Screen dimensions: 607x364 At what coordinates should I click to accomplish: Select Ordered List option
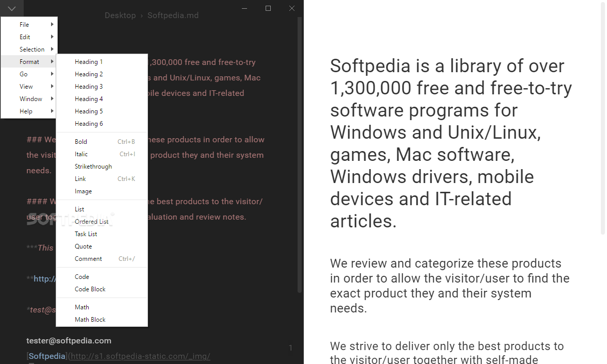(102, 221)
